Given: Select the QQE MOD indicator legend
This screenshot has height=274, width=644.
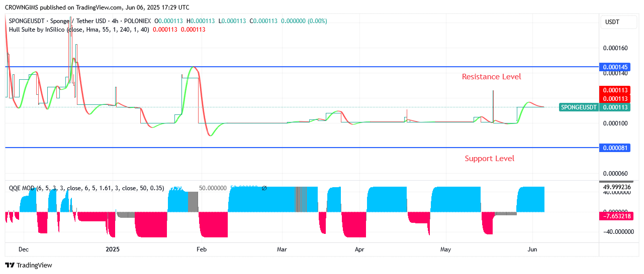Looking at the screenshot, I should click(x=22, y=188).
